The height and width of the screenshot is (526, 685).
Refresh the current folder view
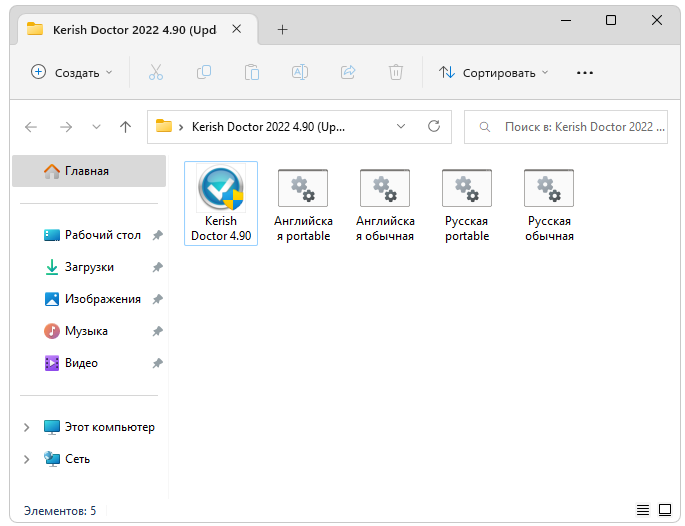[434, 127]
